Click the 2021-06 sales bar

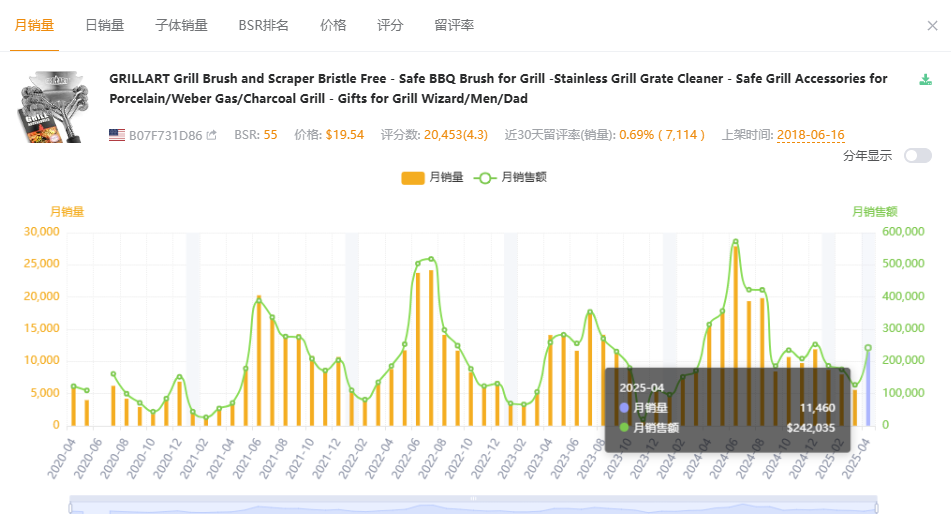pyautogui.click(x=259, y=360)
